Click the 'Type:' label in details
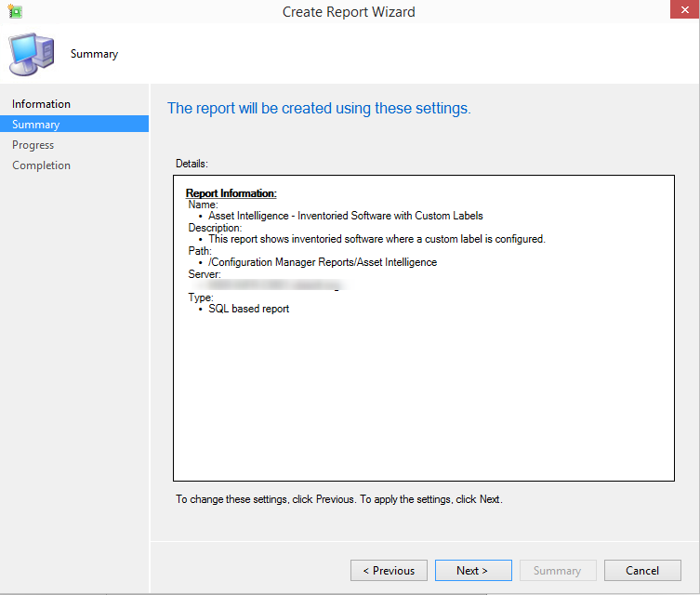 pyautogui.click(x=201, y=297)
